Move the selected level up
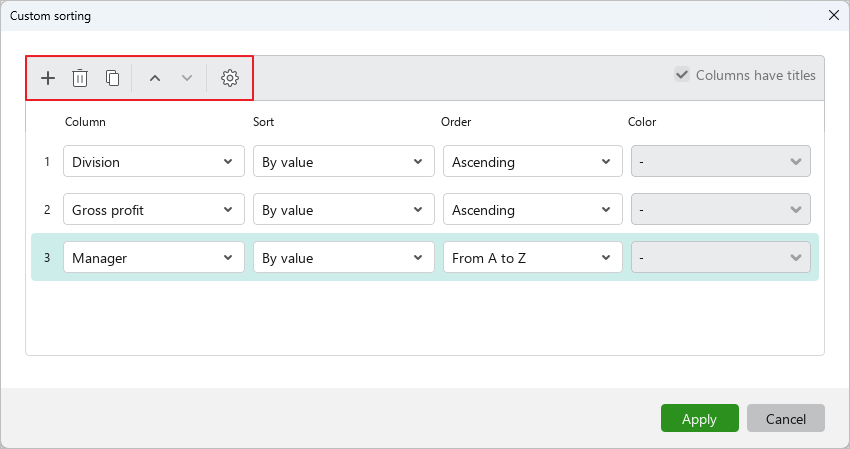Screen dimensions: 850x449 point(155,78)
